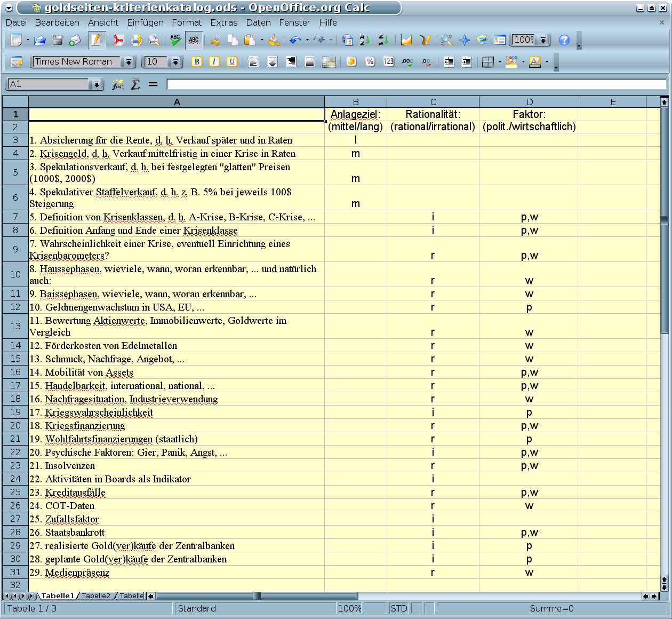Toggle italic formatting
Screen dimensions: 672x619
tap(214, 62)
